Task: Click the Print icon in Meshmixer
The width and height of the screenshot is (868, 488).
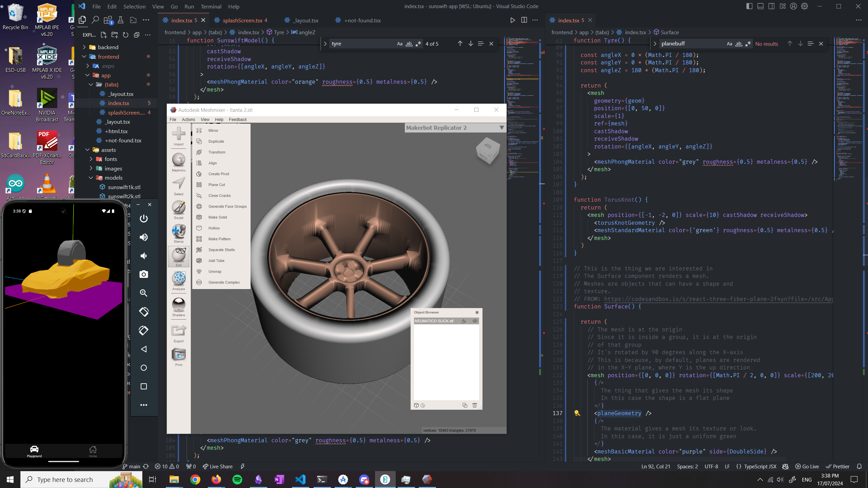Action: pos(179,357)
